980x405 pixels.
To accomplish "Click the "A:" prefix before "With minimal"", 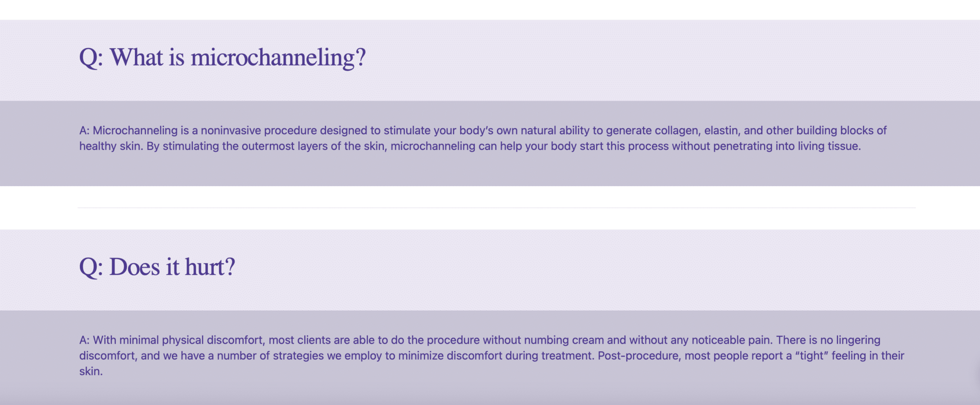I will (84, 340).
